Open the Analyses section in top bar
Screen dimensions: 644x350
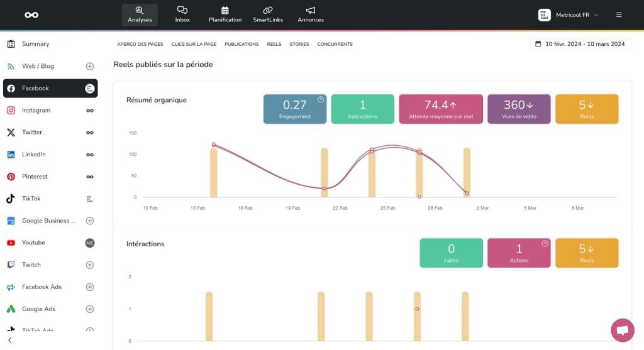click(x=139, y=14)
